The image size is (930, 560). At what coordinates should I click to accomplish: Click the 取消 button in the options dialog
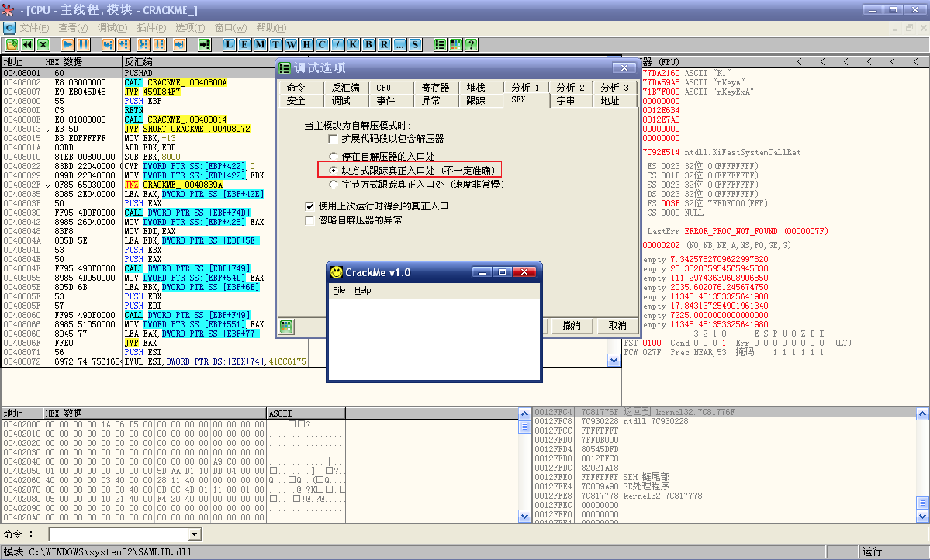(x=617, y=326)
